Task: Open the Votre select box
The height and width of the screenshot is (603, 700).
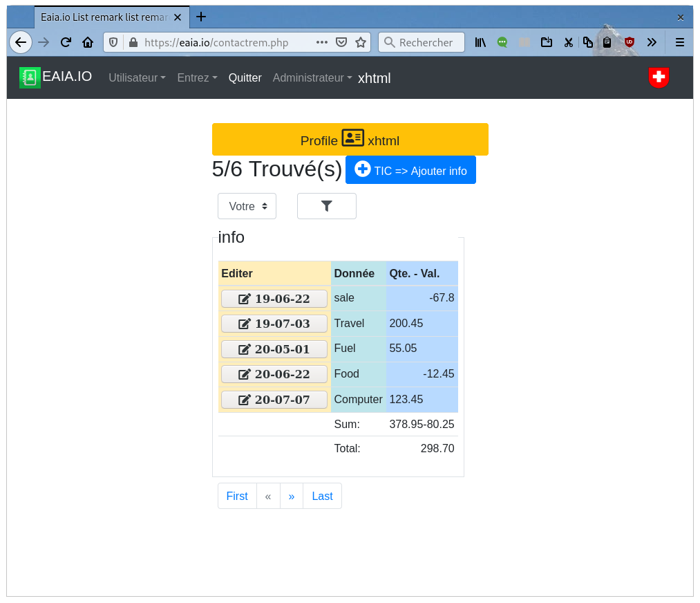Action: pos(247,206)
